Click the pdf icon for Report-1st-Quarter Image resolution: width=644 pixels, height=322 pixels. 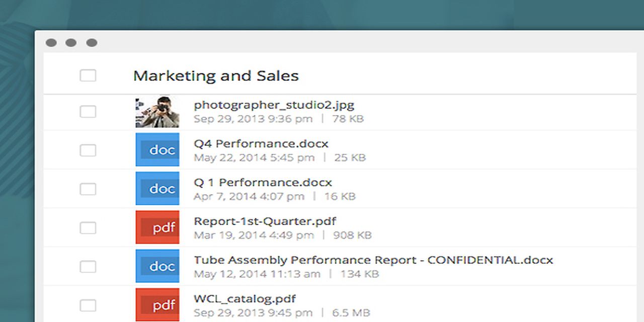(157, 227)
